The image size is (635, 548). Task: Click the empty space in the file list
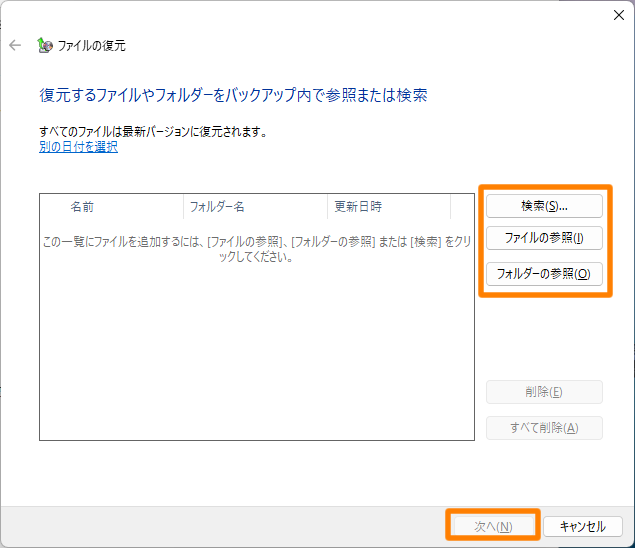(x=256, y=360)
